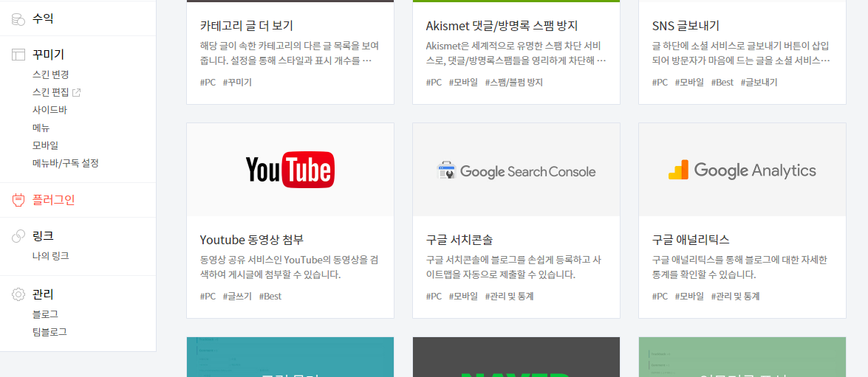Open the 플러그인 menu section
This screenshot has height=377, width=868.
(x=54, y=200)
